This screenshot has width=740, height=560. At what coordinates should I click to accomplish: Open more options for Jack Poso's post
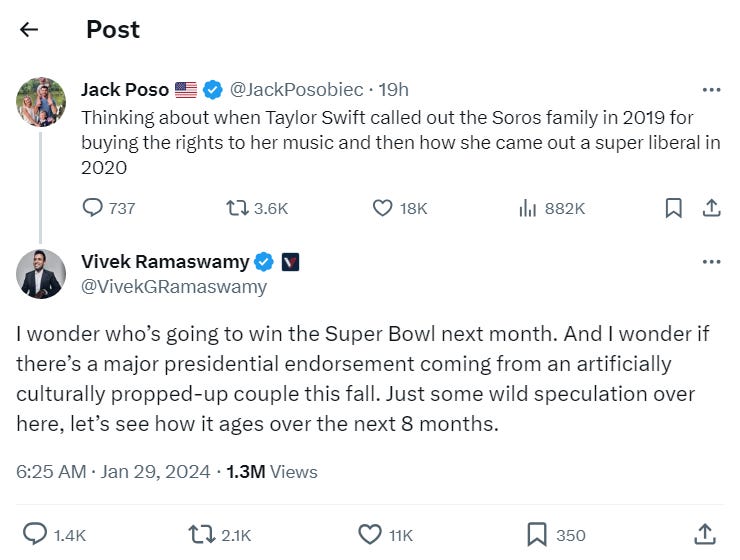click(x=711, y=90)
